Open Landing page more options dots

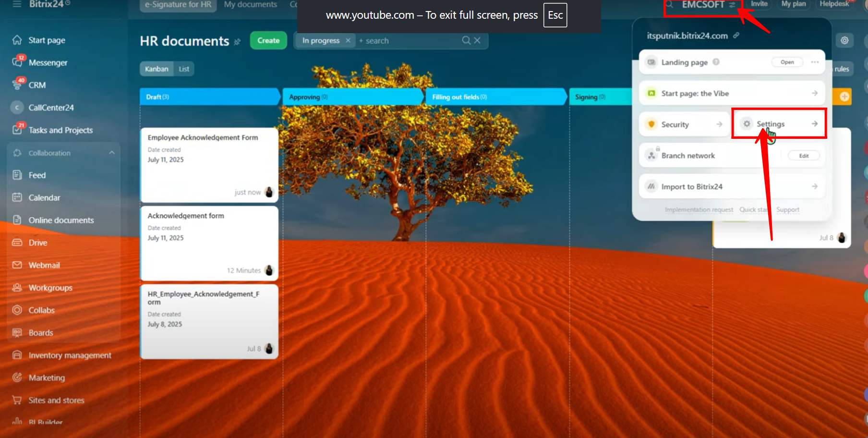[x=815, y=62]
